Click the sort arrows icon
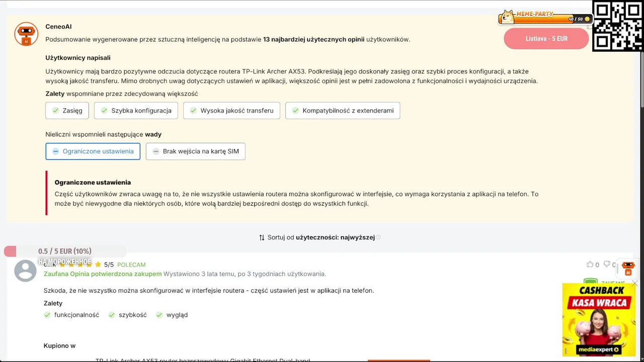The image size is (644, 362). click(262, 237)
